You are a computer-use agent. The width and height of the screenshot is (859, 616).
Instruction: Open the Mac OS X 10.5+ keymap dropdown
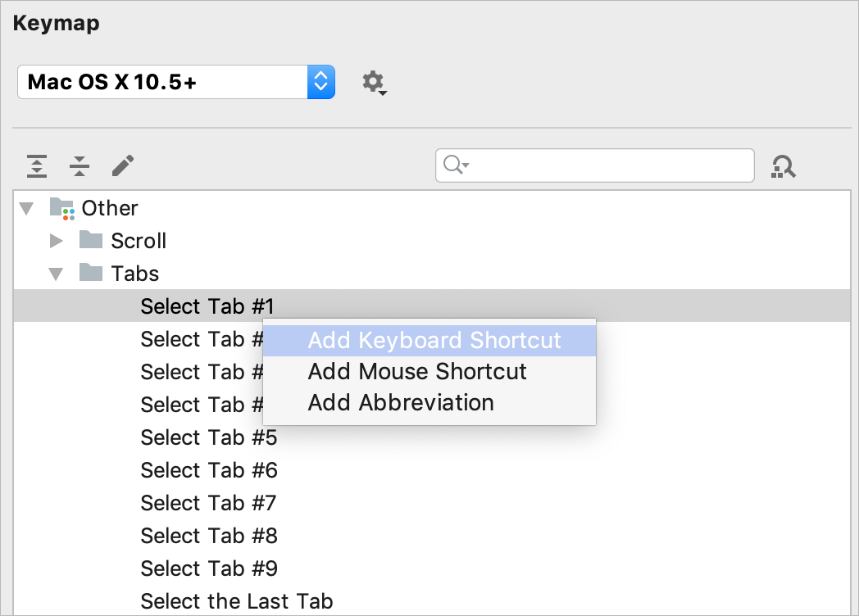tap(176, 82)
